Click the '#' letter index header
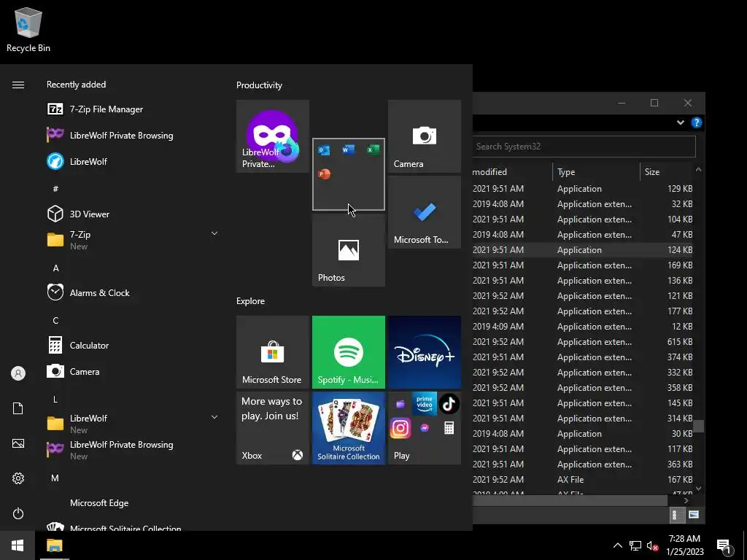Image resolution: width=747 pixels, height=560 pixels. pyautogui.click(x=55, y=189)
